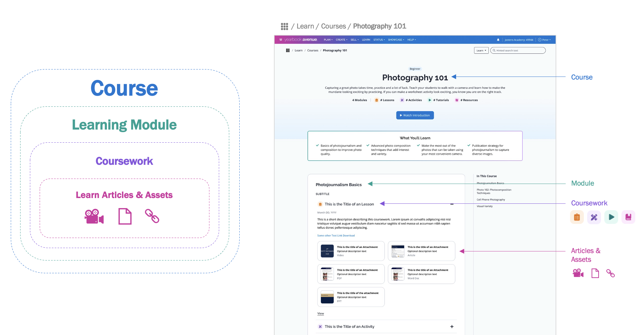
Task: Click the purple activity icon under Coursework legend
Action: pyautogui.click(x=594, y=217)
